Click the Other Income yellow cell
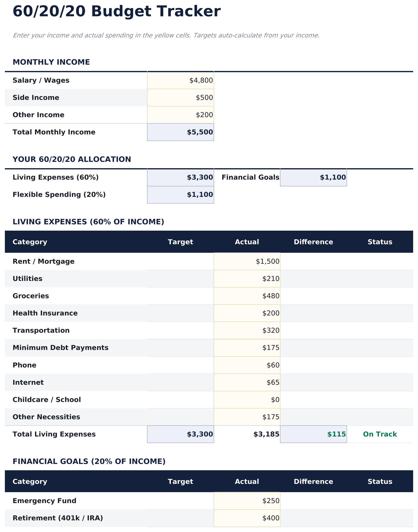Viewport: 418px width, 532px height. [x=180, y=114]
